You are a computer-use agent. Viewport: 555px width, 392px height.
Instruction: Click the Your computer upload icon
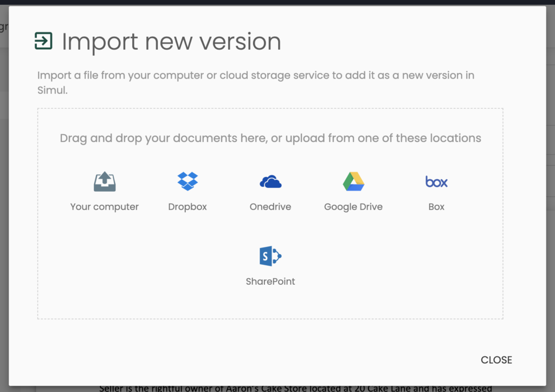pyautogui.click(x=105, y=182)
